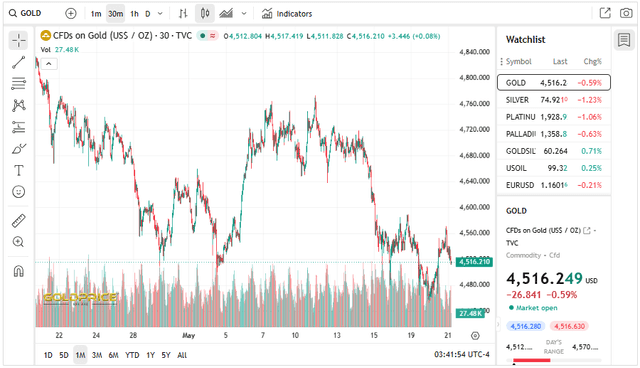Click the day's range bar
640x368 pixels.
(553, 360)
